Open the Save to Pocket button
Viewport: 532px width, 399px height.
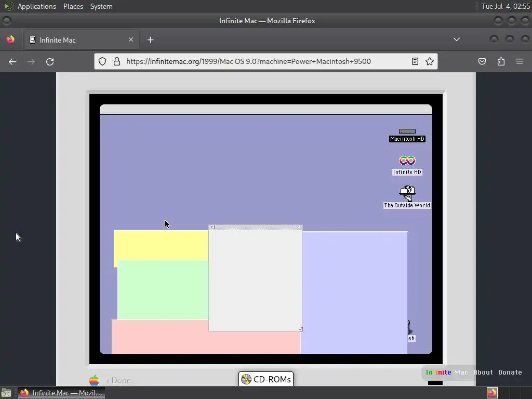coord(482,61)
